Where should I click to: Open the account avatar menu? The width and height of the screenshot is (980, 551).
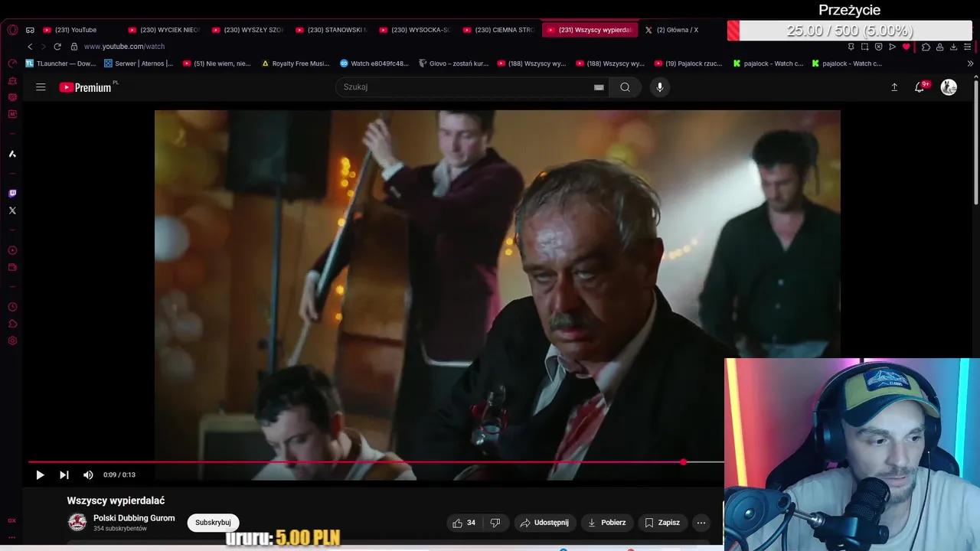[949, 87]
